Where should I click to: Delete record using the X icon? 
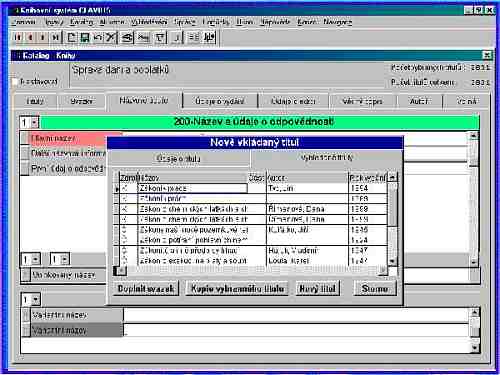click(110, 37)
